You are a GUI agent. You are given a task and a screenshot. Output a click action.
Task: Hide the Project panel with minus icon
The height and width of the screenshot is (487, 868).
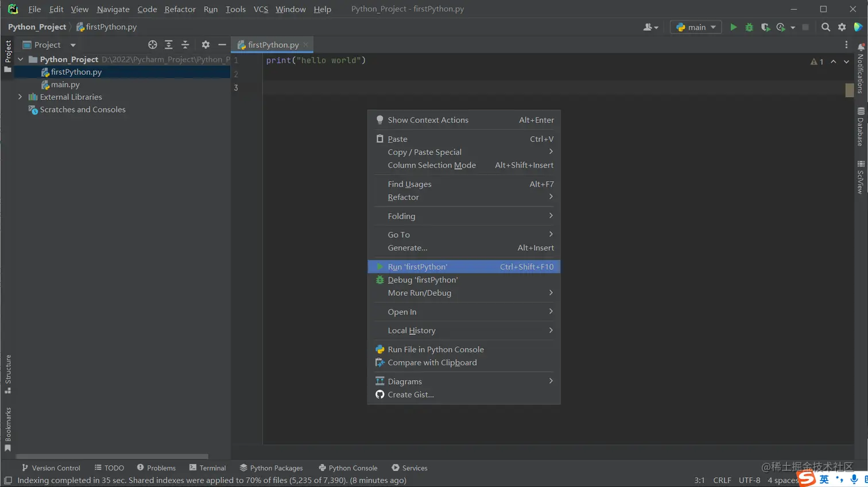(222, 45)
